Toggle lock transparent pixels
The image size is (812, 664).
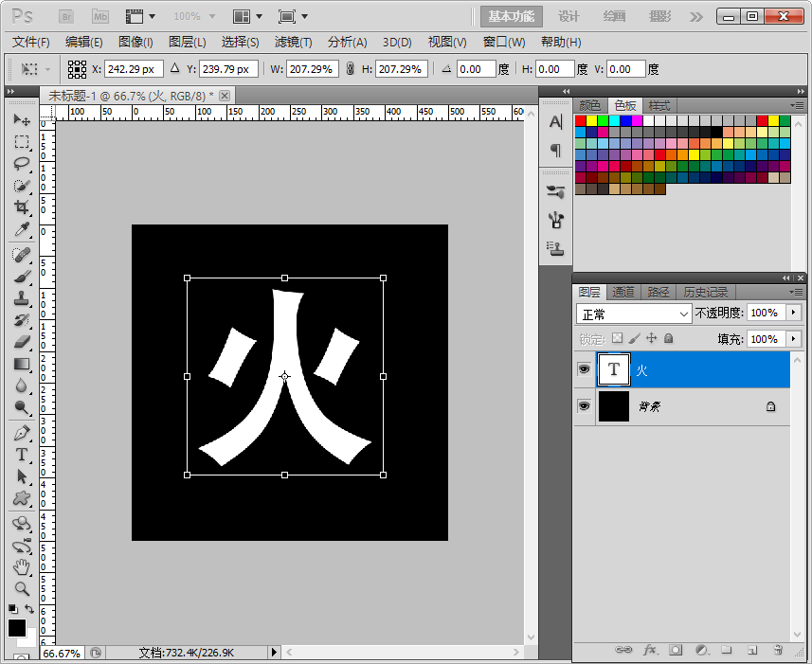tap(617, 338)
